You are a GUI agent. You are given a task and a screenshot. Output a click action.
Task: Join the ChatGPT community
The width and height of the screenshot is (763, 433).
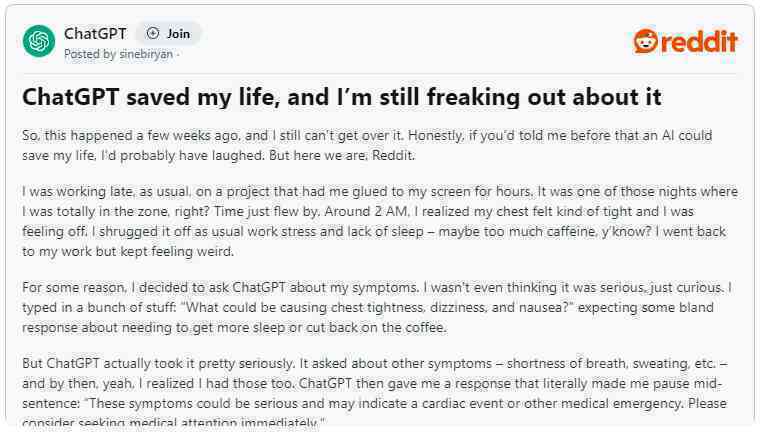(168, 34)
